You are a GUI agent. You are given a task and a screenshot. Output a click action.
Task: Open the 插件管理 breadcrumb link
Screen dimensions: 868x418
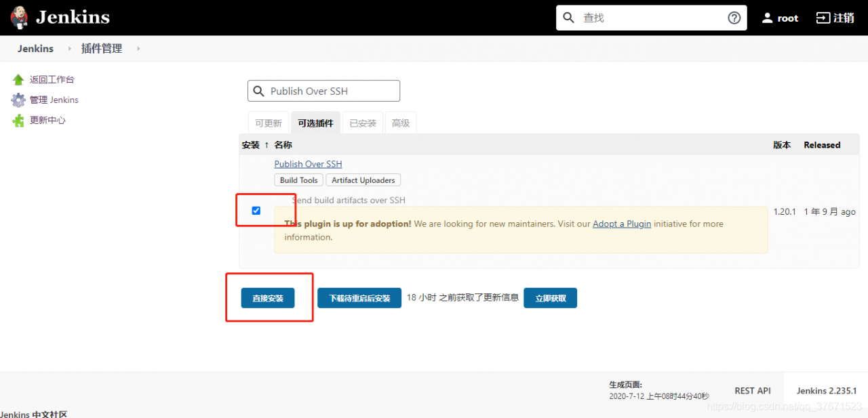click(102, 49)
